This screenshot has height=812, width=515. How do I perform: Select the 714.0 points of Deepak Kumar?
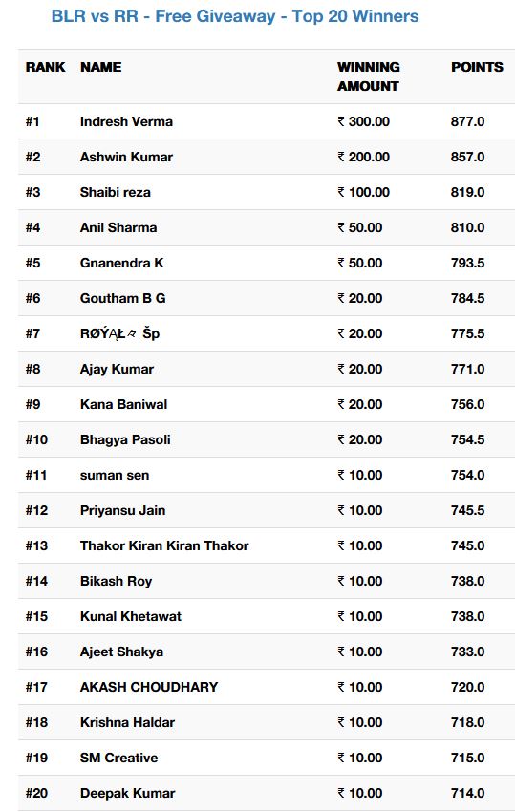(468, 793)
